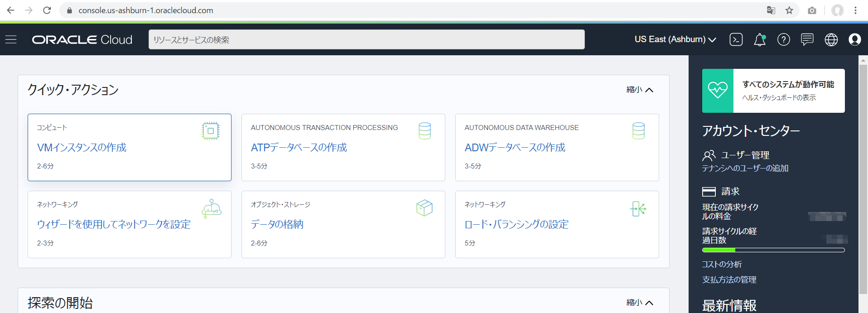
Task: Collapse the クイック・アクション section
Action: pos(640,90)
